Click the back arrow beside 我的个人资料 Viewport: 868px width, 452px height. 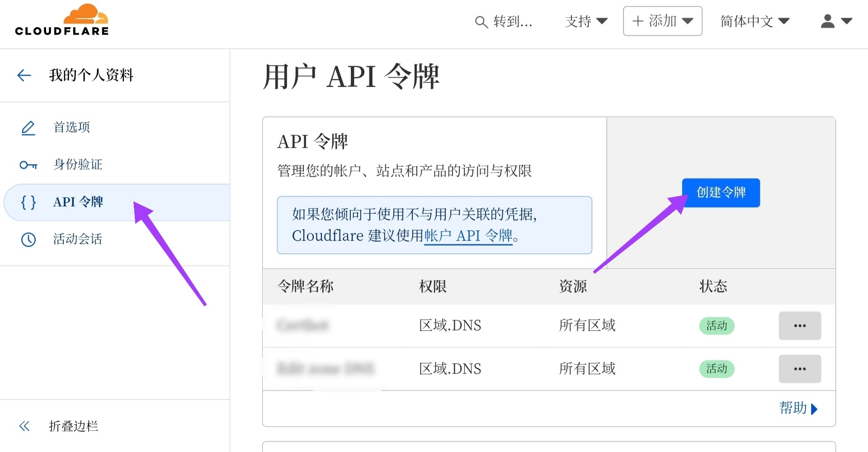24,75
